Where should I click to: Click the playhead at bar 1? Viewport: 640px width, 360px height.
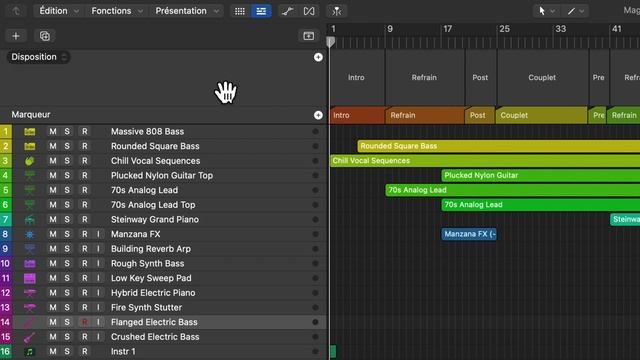coord(331,42)
